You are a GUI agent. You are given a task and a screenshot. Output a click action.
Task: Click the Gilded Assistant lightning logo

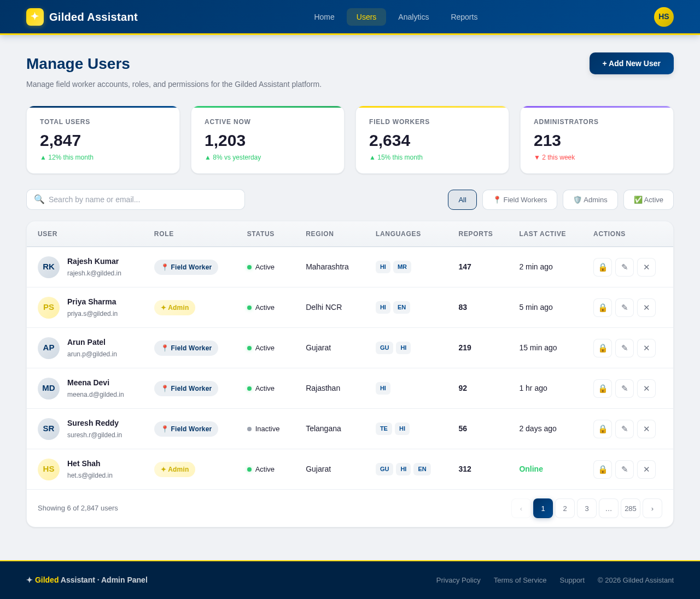tap(34, 16)
